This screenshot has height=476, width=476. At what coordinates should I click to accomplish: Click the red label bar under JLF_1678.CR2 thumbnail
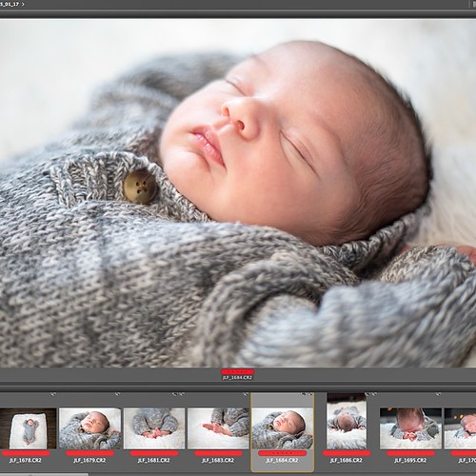[x=26, y=453]
